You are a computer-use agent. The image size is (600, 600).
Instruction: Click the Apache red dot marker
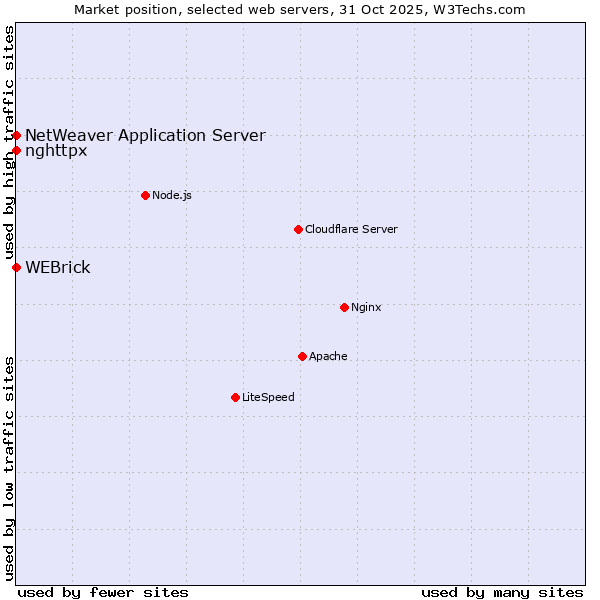302,356
